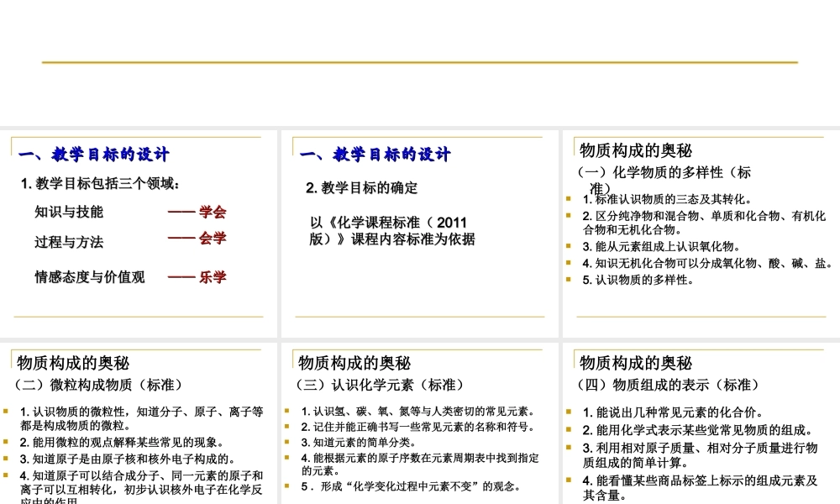840x504 pixels.
Task: Click bullet 记住并能正确书写常见元素名称
Action: pos(417,427)
